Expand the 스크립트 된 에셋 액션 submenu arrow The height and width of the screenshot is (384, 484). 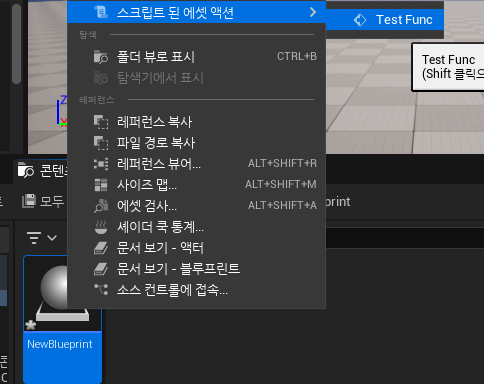point(313,12)
